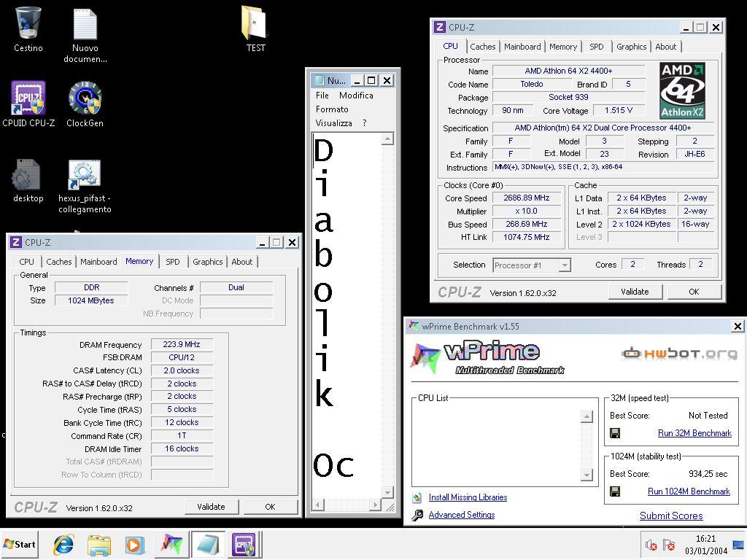Launch CPUID CPU-Z desktop shortcut
Image resolution: width=747 pixels, height=560 pixels.
[x=28, y=104]
